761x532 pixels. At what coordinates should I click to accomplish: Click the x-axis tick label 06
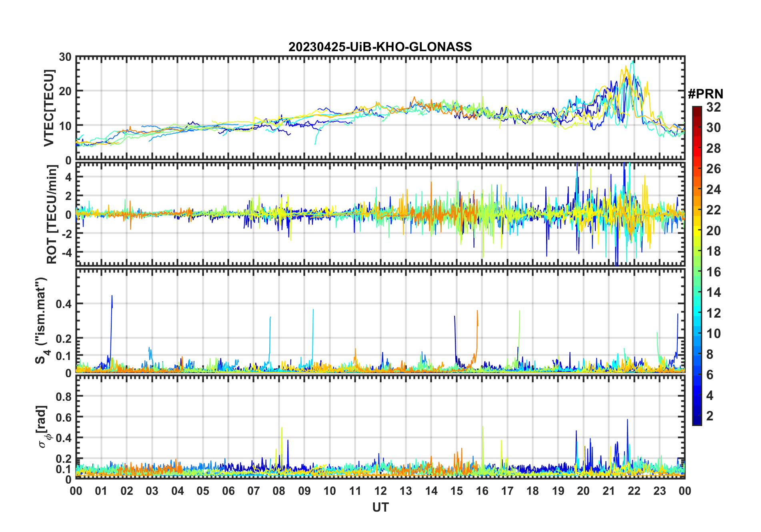pyautogui.click(x=228, y=491)
